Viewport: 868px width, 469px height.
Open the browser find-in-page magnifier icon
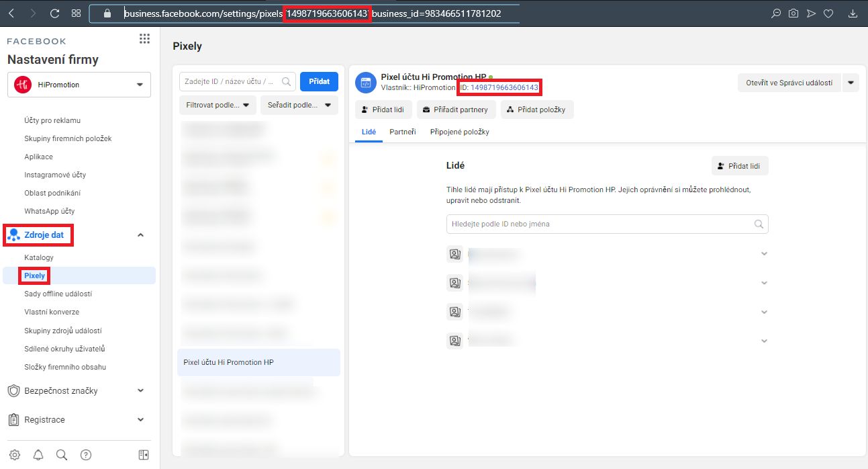point(776,13)
